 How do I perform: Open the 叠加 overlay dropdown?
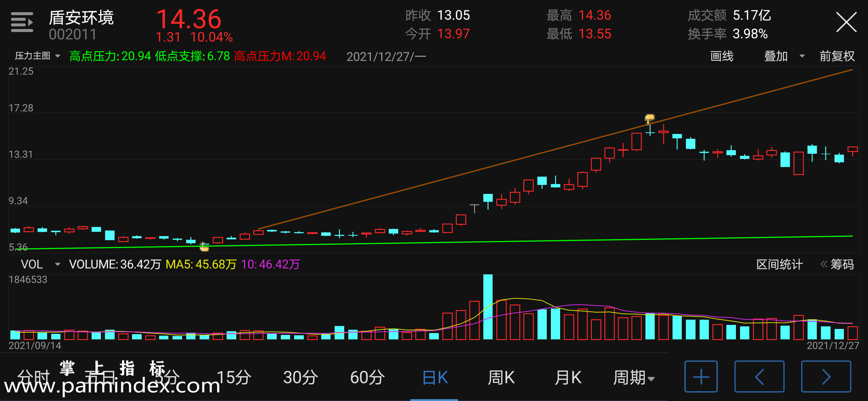tap(784, 56)
